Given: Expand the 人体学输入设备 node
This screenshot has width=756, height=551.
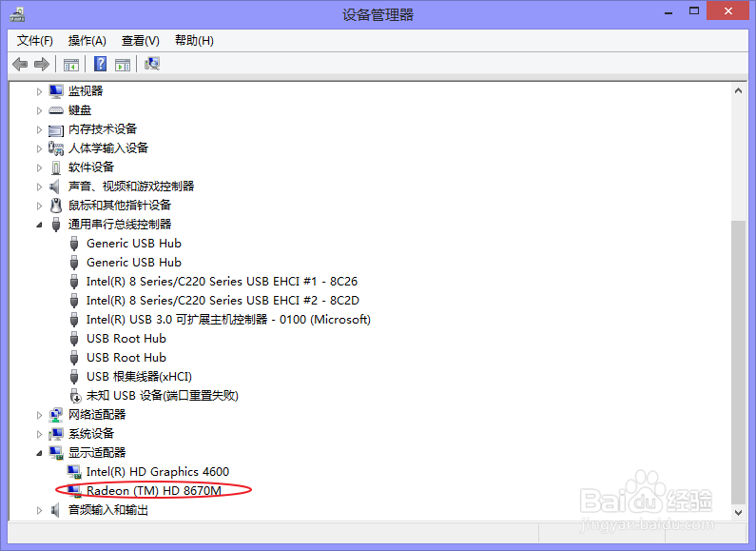Looking at the screenshot, I should pos(39,148).
